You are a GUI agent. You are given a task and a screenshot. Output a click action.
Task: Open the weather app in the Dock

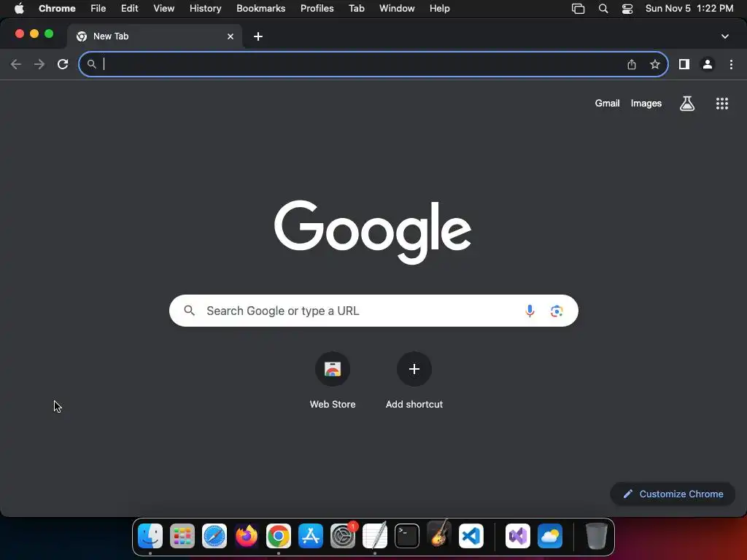point(550,536)
